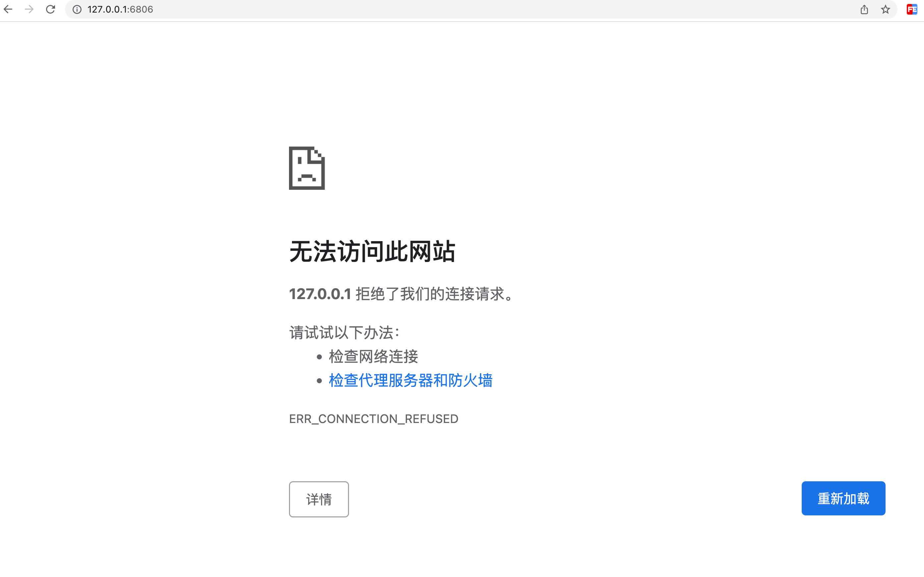The width and height of the screenshot is (924, 577).
Task: Click the bold 127.0.0.1 host text
Action: [320, 294]
